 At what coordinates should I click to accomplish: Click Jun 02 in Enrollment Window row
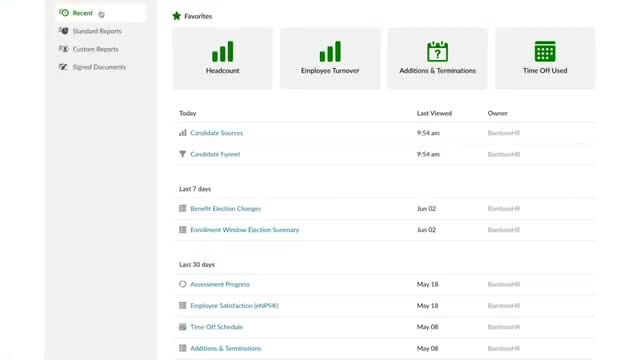[x=426, y=230]
